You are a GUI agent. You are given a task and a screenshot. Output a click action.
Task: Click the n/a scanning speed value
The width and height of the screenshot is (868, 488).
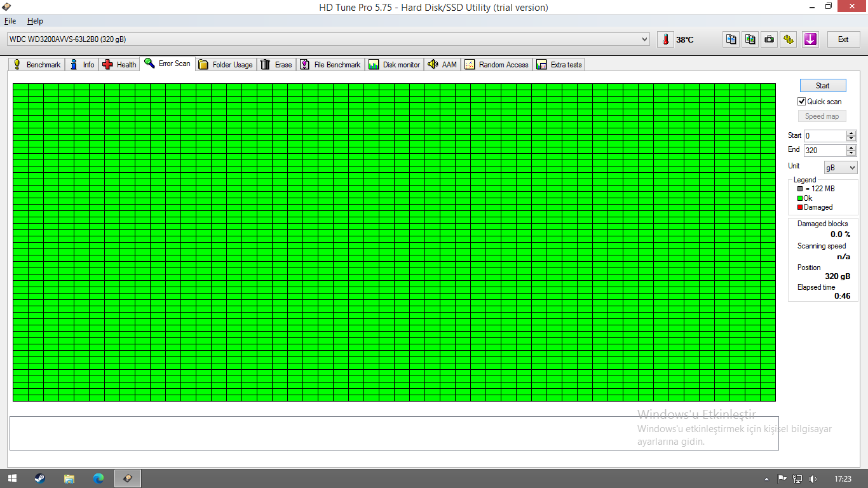click(843, 257)
